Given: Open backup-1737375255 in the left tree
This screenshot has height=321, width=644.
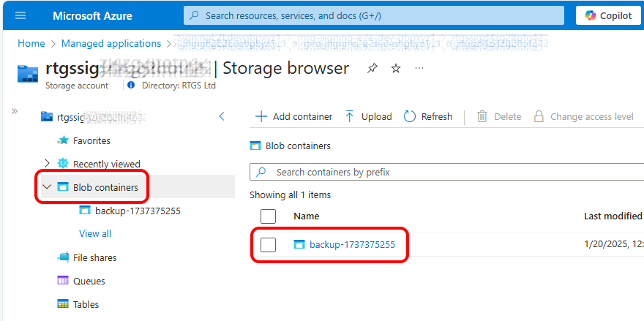Looking at the screenshot, I should tap(138, 211).
